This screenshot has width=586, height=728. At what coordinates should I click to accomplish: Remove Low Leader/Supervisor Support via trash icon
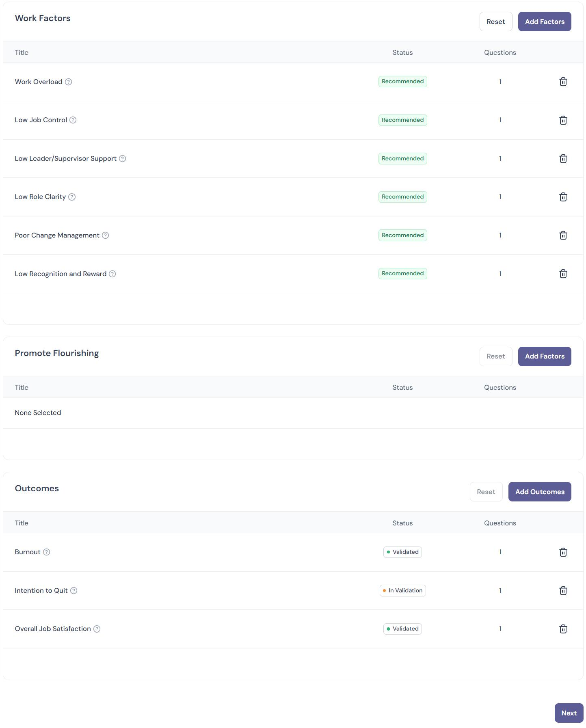[563, 158]
